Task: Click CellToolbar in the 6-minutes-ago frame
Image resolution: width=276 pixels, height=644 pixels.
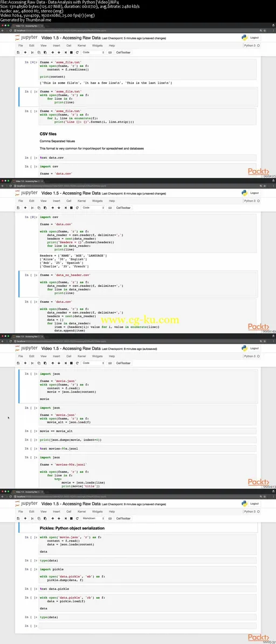Action: pos(123,208)
